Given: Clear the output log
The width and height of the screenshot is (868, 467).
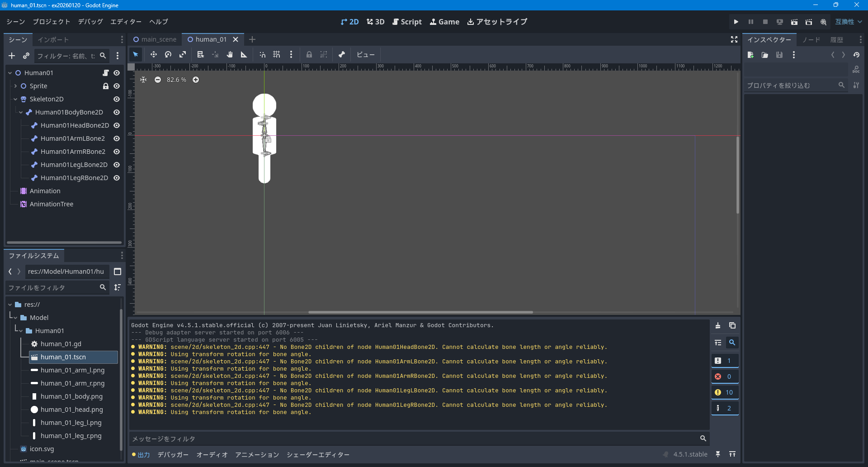Looking at the screenshot, I should [x=718, y=326].
